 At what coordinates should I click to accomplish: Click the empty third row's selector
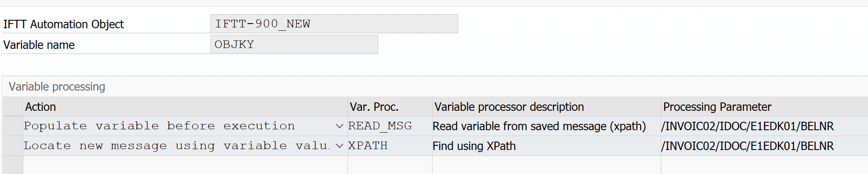click(12, 165)
